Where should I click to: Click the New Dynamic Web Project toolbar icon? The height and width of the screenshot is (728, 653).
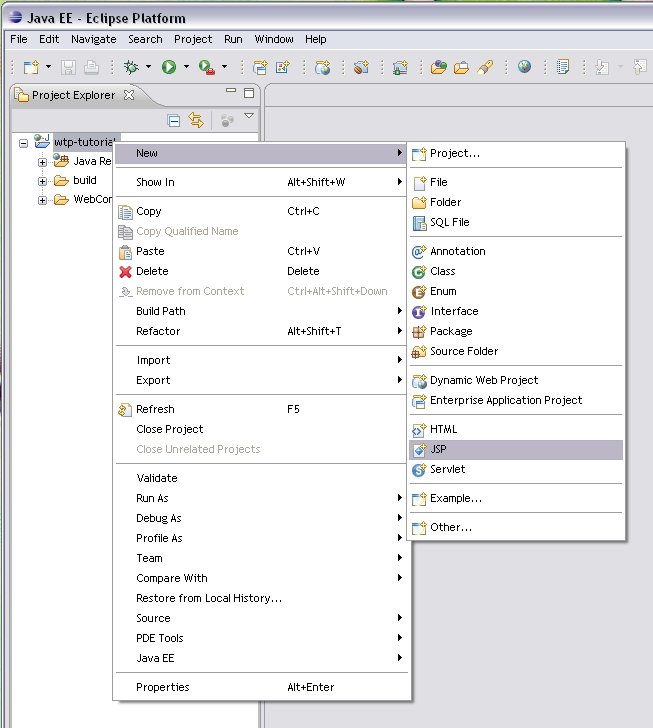coord(322,67)
